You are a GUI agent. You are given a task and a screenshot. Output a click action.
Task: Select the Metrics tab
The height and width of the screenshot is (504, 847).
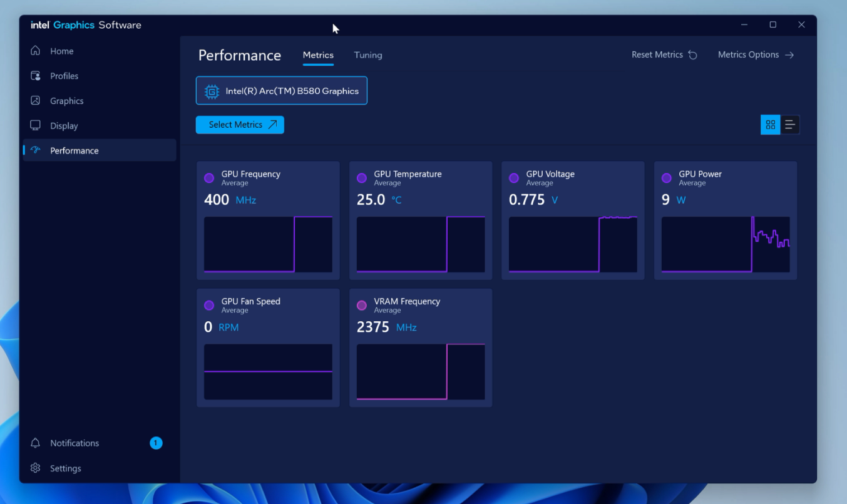(318, 55)
